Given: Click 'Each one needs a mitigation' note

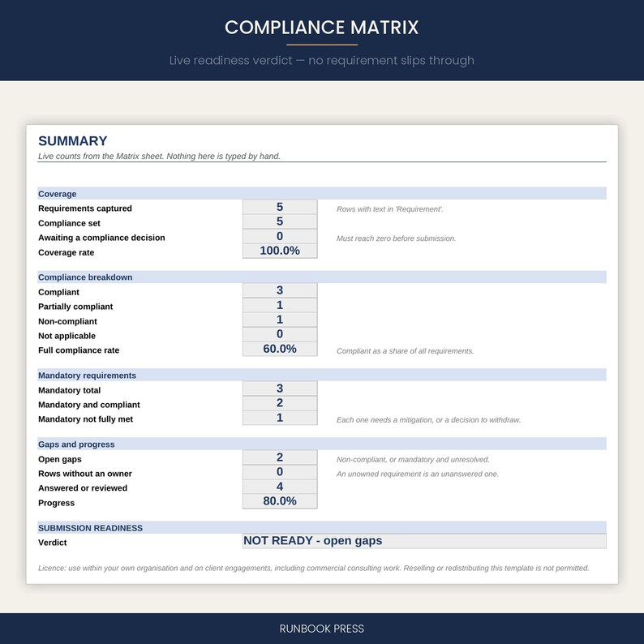Looking at the screenshot, I should (428, 420).
